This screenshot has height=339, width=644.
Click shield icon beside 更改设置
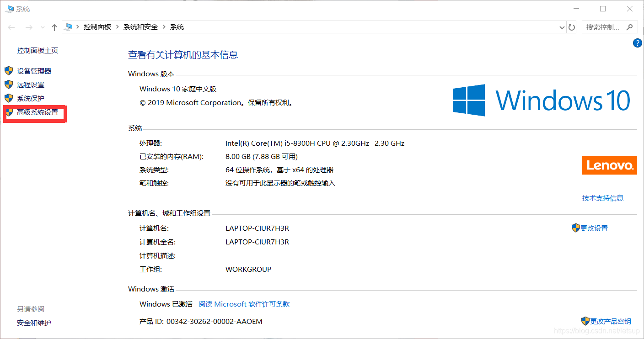point(576,228)
